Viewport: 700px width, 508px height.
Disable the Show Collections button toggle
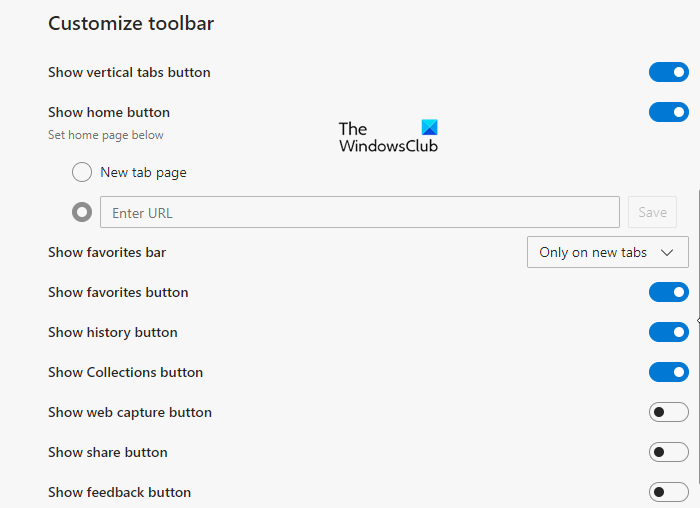(668, 372)
